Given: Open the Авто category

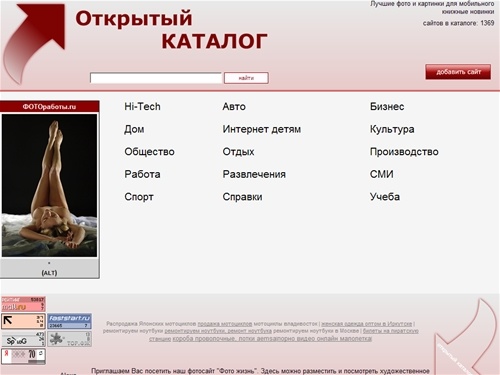Looking at the screenshot, I should tap(234, 107).
